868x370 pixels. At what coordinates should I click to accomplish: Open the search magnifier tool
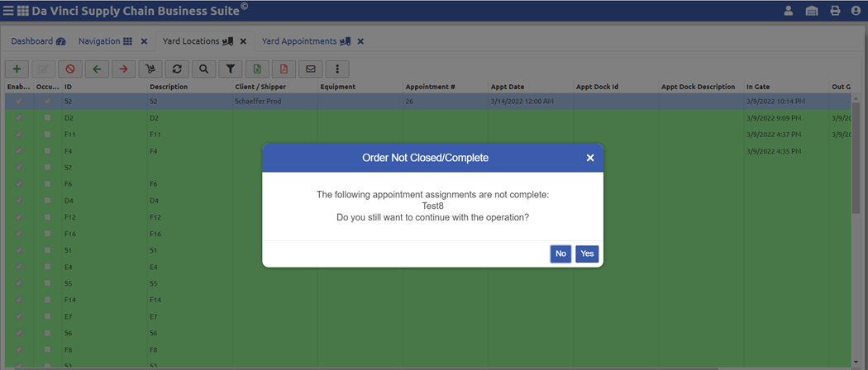203,69
